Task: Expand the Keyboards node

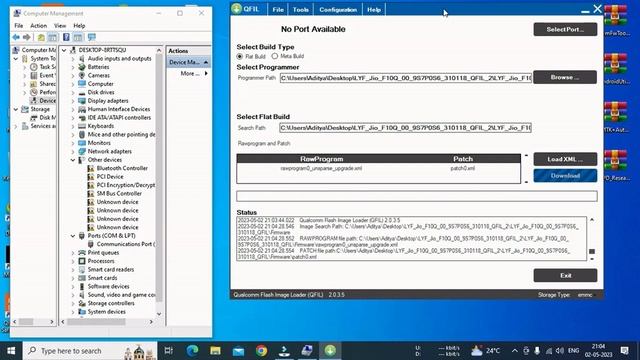Action: (x=73, y=126)
